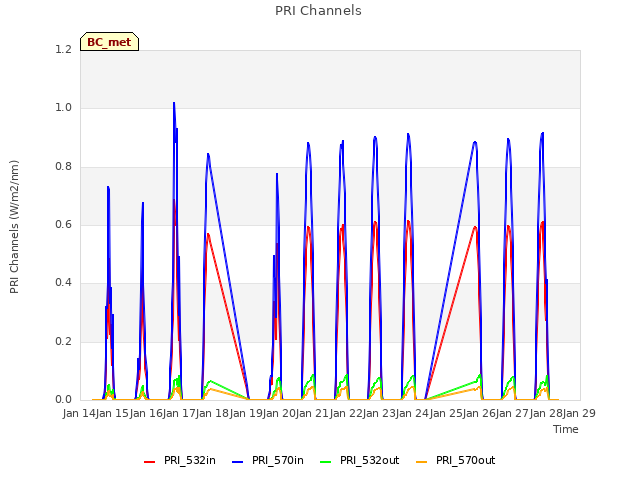The width and height of the screenshot is (640, 480).
Task: Click the 0.4 y-axis tick label
Action: click(63, 283)
